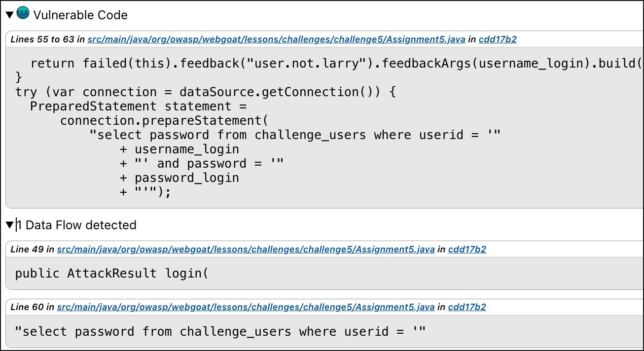Click the Vulnerable Code heading text
644x351 pixels.
pyautogui.click(x=80, y=15)
